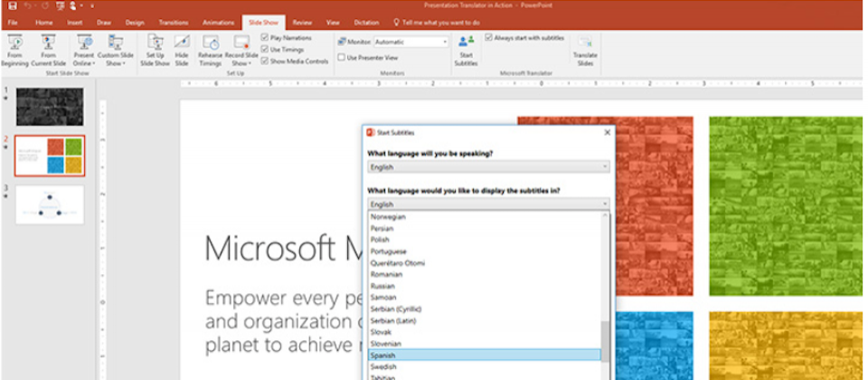Collapse the subtitles display language dropdown
Image resolution: width=868 pixels, height=380 pixels.
pos(488,204)
